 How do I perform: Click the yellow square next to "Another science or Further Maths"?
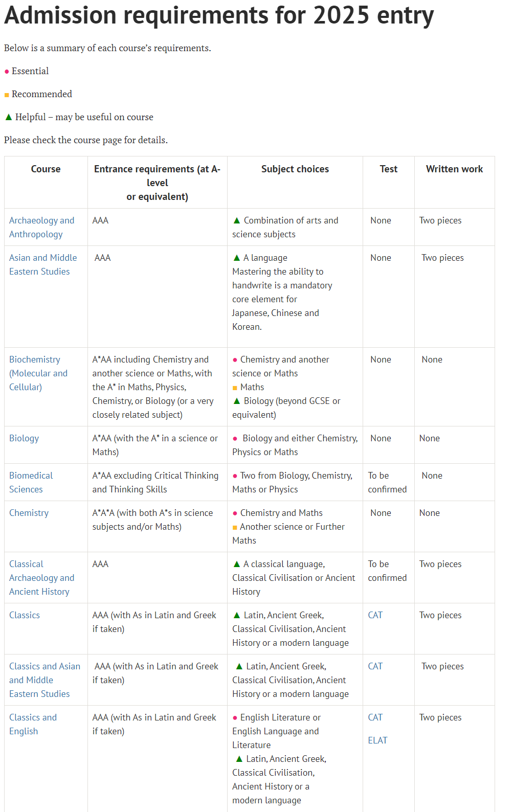pos(235,527)
